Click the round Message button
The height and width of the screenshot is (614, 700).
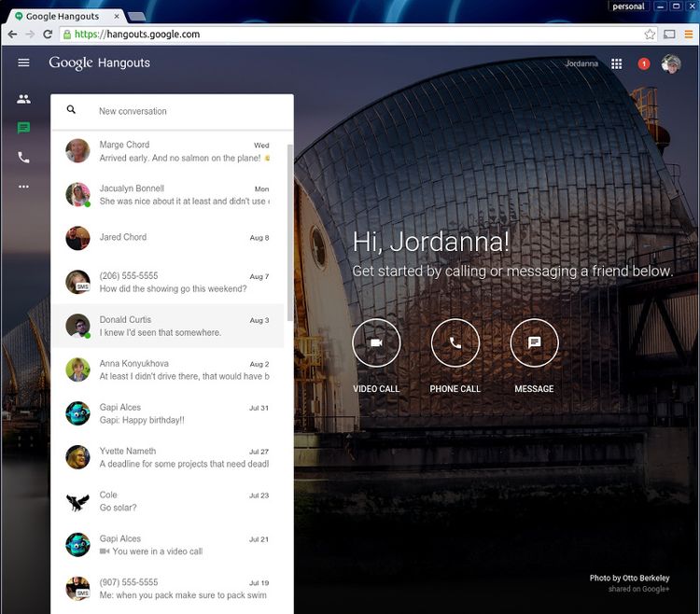tap(534, 342)
